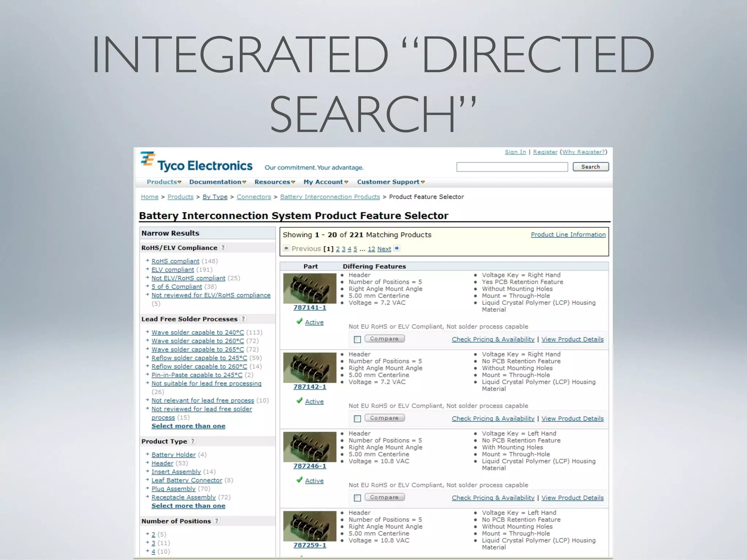This screenshot has width=747, height=560.
Task: Click the Previous page arrow icon
Action: pyautogui.click(x=286, y=248)
